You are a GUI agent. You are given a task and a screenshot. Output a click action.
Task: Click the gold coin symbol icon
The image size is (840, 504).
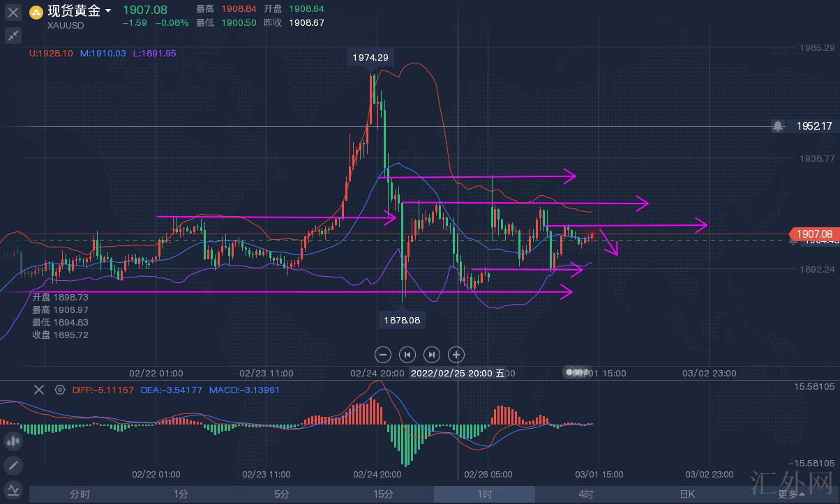36,11
